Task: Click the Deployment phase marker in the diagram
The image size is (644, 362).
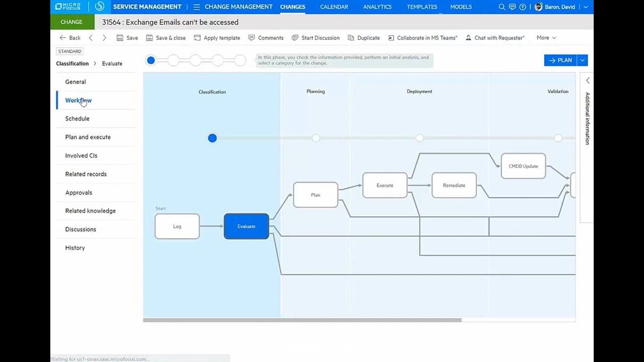Action: [420, 138]
